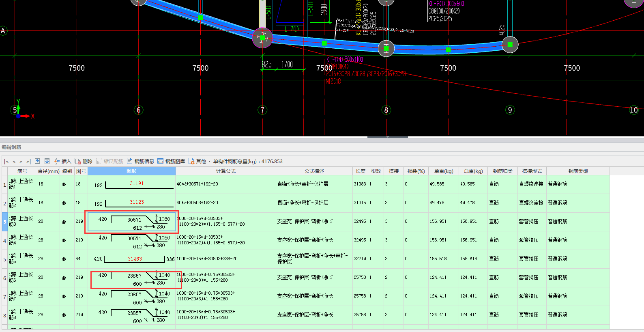Click shape diagram showing 31191
This screenshot has width=644, height=332.
click(x=132, y=185)
